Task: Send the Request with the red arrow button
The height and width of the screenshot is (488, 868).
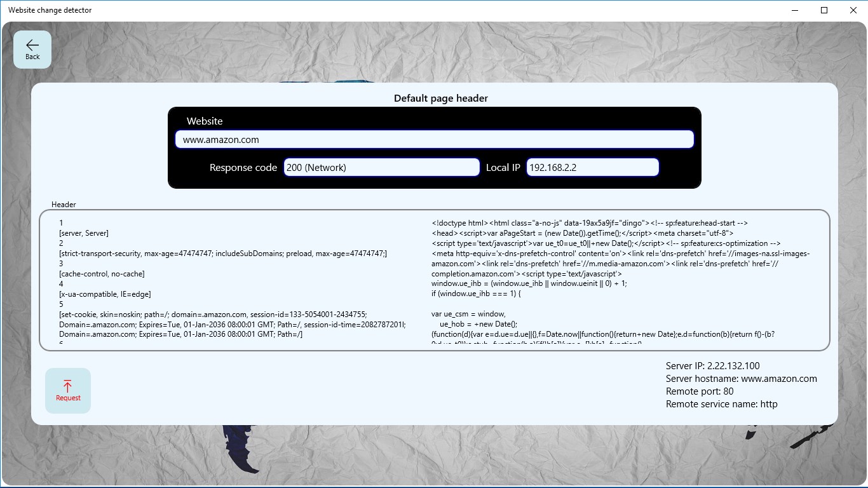Action: coord(68,391)
